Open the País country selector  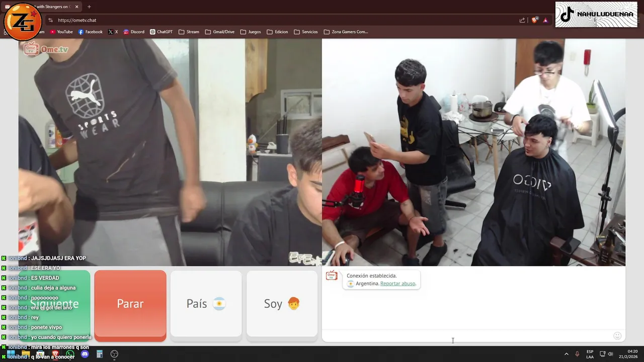coord(206,304)
